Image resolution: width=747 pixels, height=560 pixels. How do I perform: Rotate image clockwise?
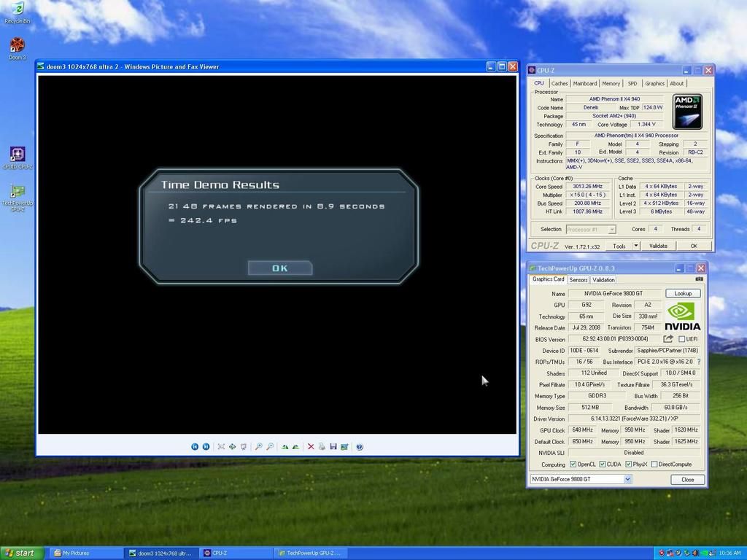click(285, 447)
